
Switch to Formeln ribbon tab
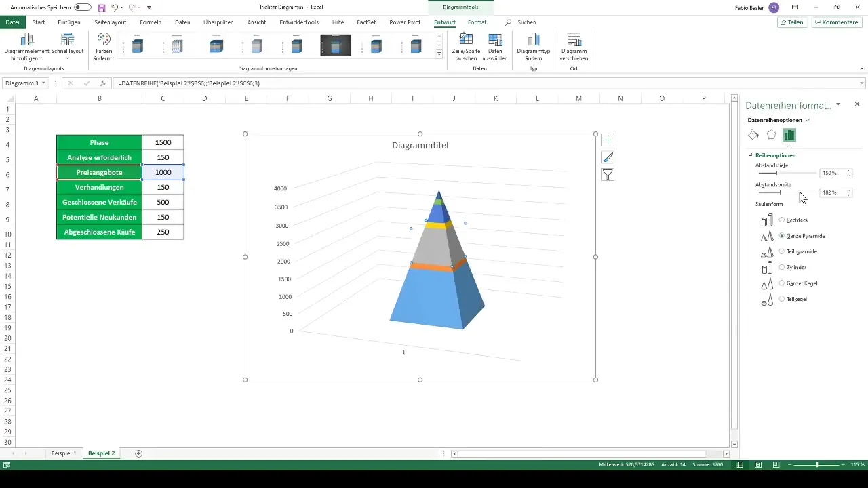(x=151, y=22)
